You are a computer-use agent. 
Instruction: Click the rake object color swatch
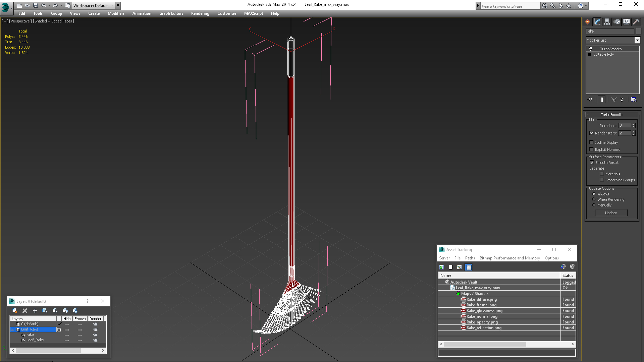click(639, 31)
